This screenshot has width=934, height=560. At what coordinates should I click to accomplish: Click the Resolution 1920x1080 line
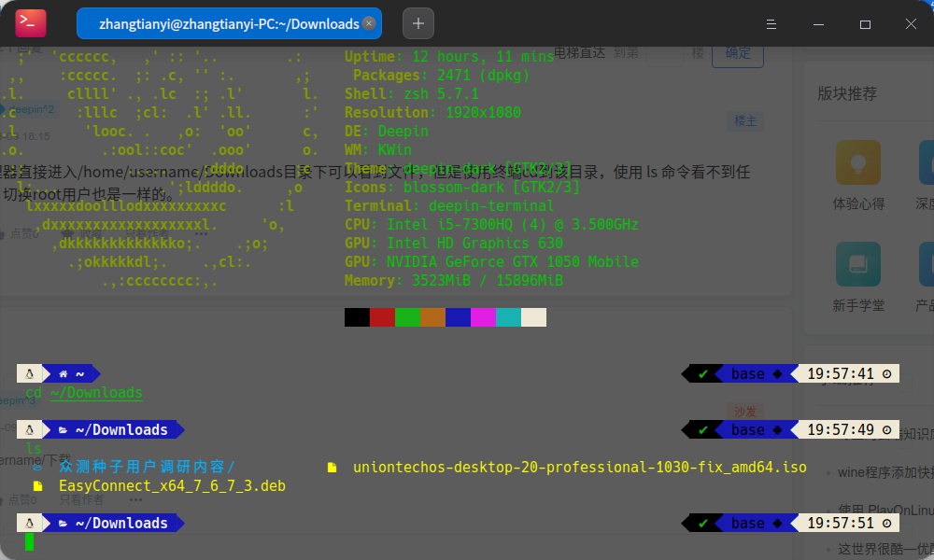pos(433,113)
